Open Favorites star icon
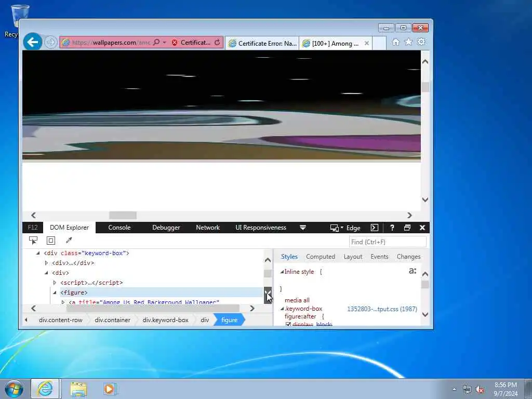The image size is (532, 399). point(408,42)
